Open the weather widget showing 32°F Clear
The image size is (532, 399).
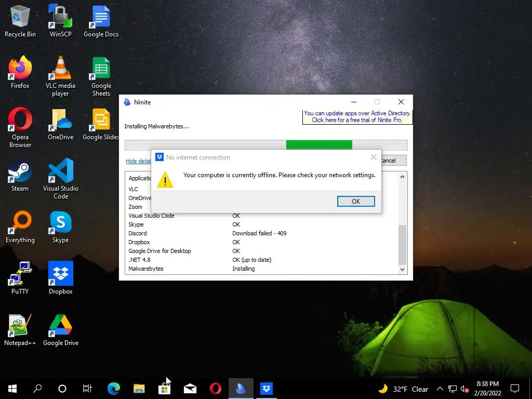tap(403, 389)
